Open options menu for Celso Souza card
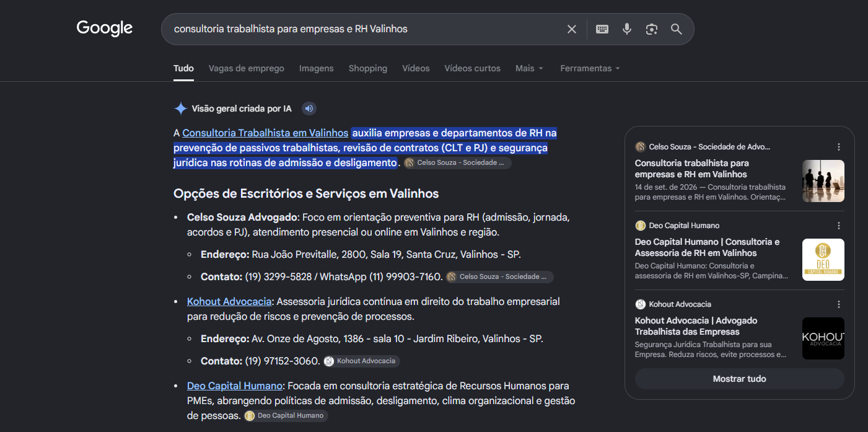Screen dimensions: 868x432 point(839,147)
